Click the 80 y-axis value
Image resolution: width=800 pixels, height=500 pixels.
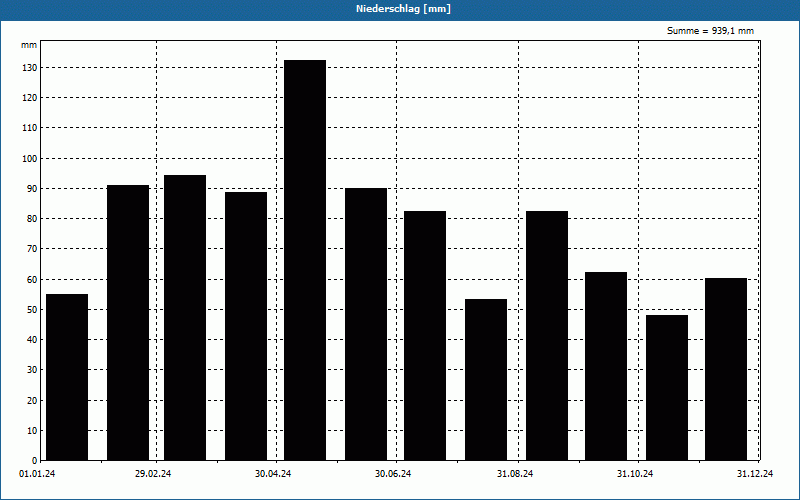tap(32, 219)
